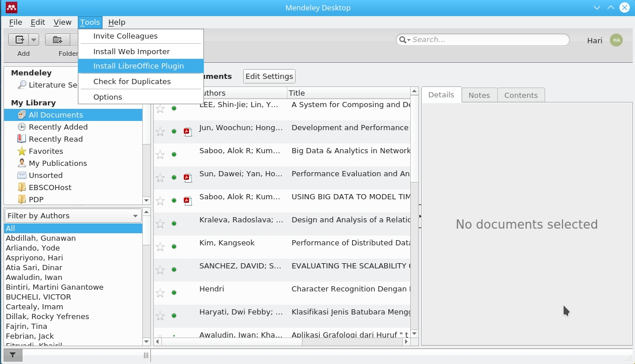Click PDF icon in Sun, Dawei row
Image resolution: width=635 pixels, height=364 pixels.
(187, 178)
